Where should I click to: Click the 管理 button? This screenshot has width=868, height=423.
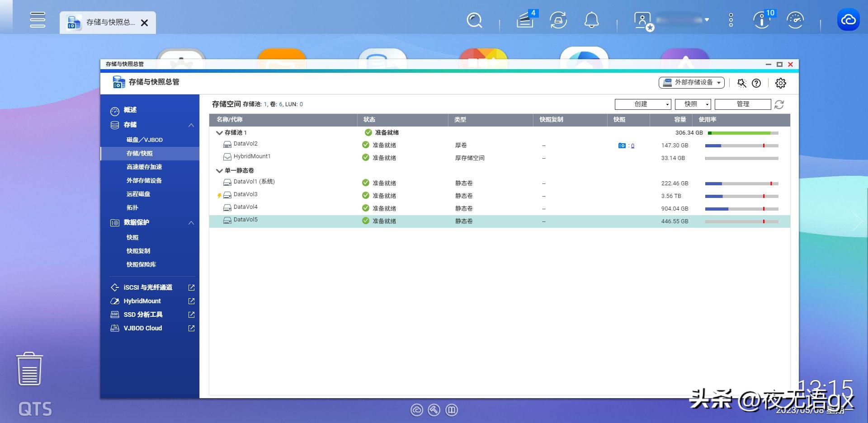click(742, 104)
